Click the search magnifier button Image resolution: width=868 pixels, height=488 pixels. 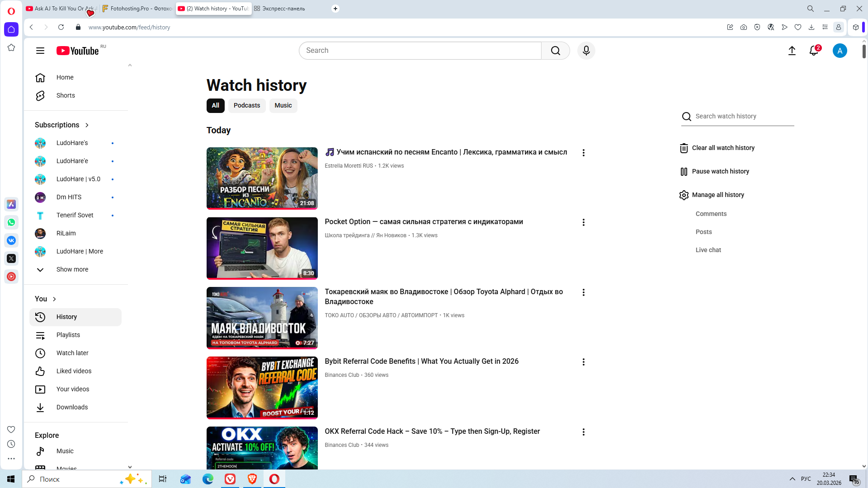pos(555,51)
